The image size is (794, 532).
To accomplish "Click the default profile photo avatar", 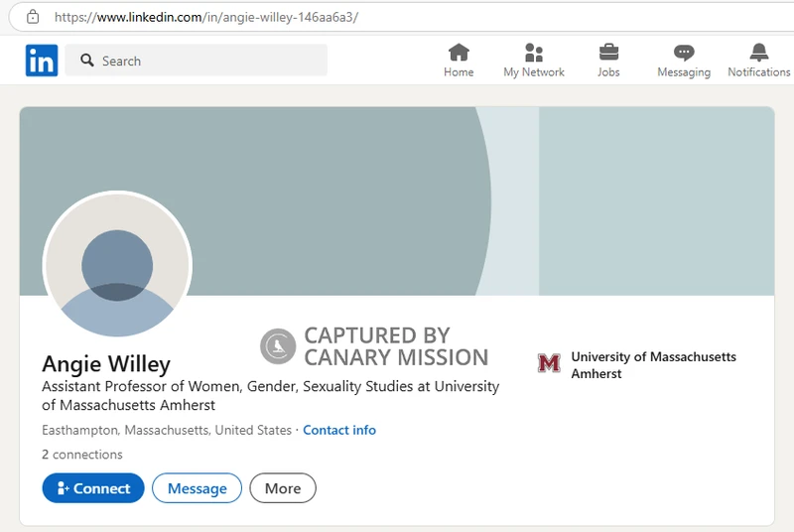I will coord(117,265).
